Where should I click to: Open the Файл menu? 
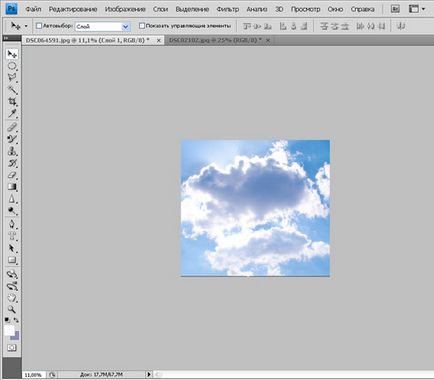33,9
